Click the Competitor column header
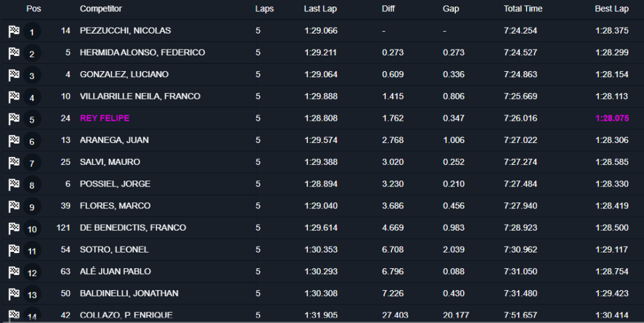The image size is (644, 323). click(x=101, y=9)
